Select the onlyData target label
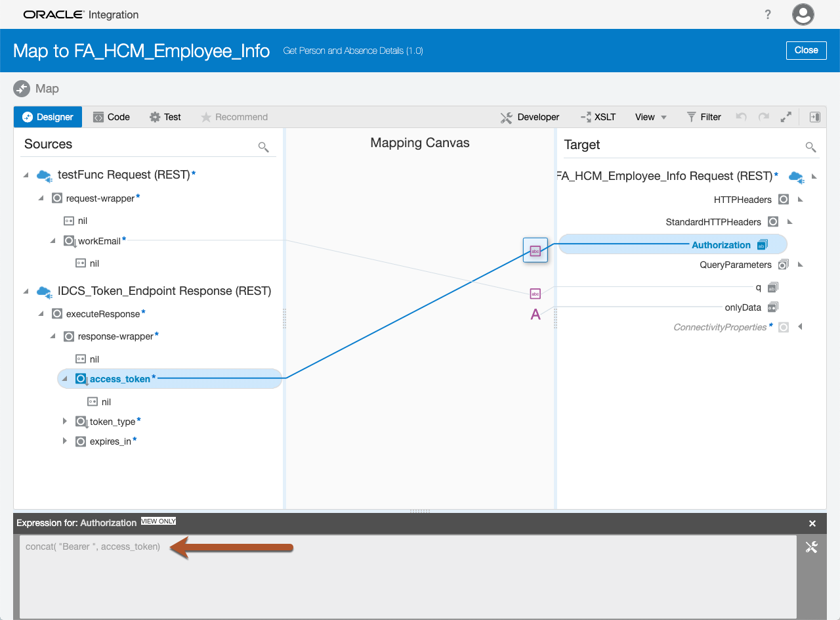This screenshot has width=840, height=620. tap(743, 307)
